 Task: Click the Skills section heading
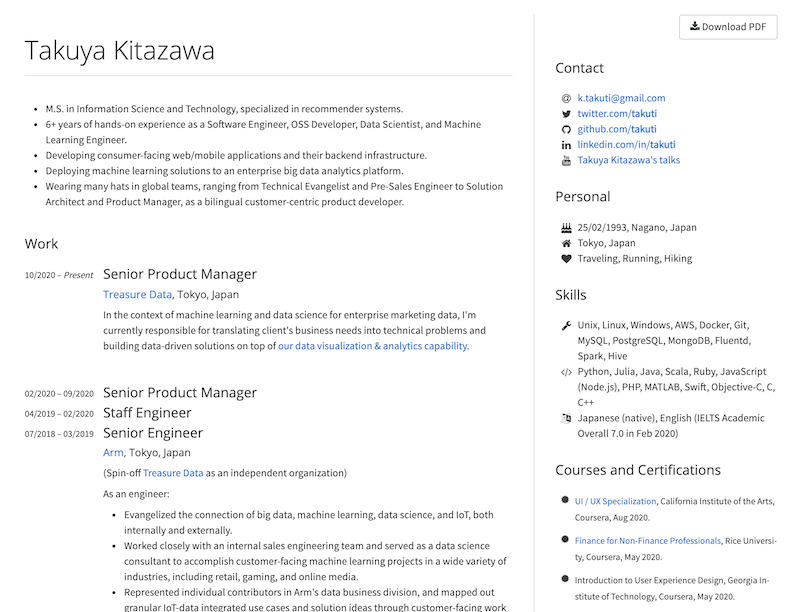(x=570, y=295)
